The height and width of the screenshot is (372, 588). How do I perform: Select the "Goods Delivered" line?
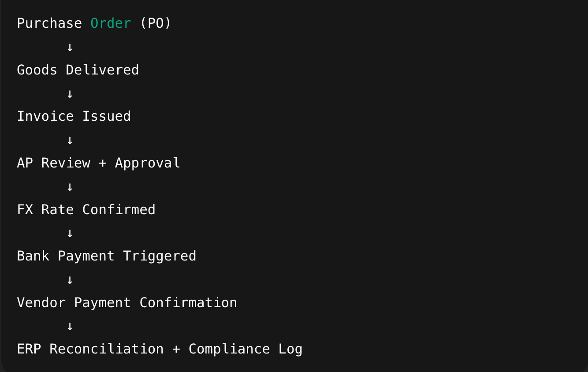78,70
